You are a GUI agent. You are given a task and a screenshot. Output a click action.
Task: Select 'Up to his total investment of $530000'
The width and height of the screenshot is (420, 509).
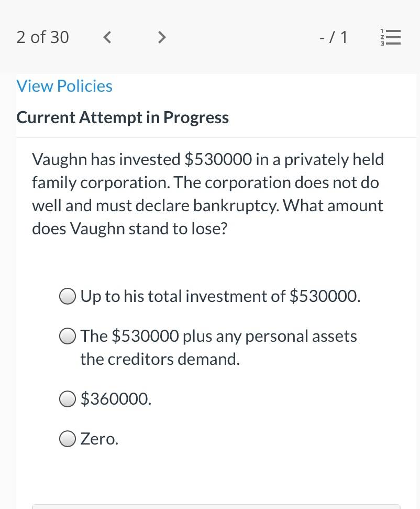pyautogui.click(x=68, y=296)
